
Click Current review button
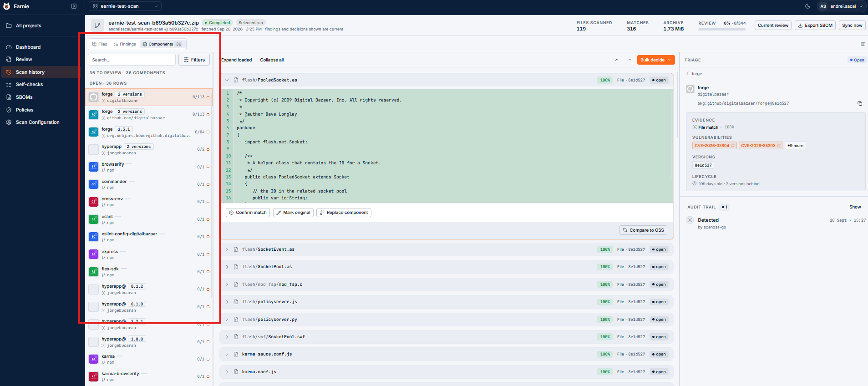[x=773, y=25]
